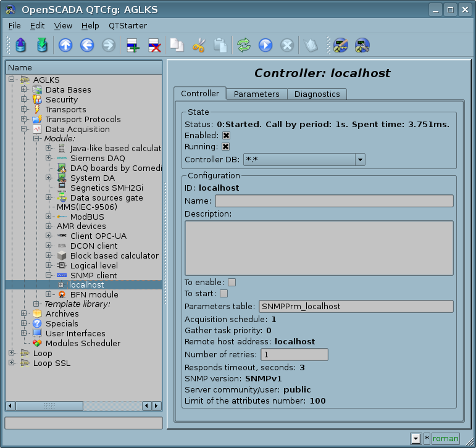Image resolution: width=476 pixels, height=448 pixels.
Task: Navigate forward with the right arrow icon
Action: coord(109,46)
